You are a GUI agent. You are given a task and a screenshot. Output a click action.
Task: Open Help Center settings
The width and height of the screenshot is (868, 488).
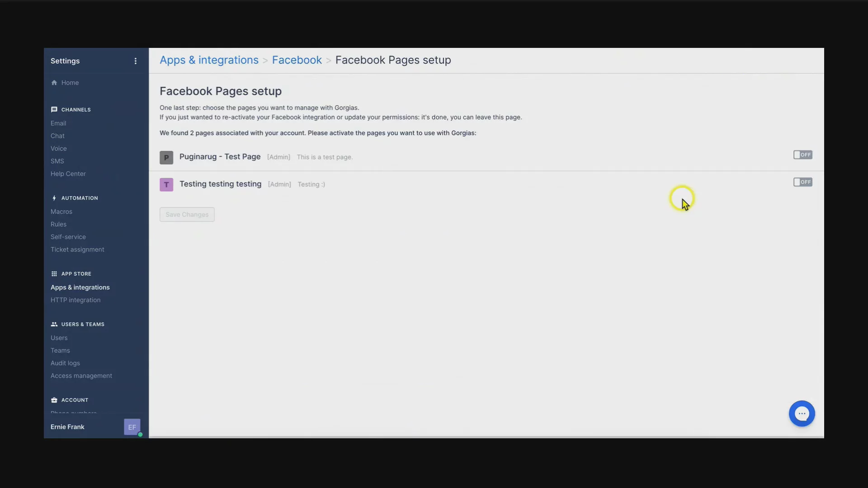click(x=68, y=174)
